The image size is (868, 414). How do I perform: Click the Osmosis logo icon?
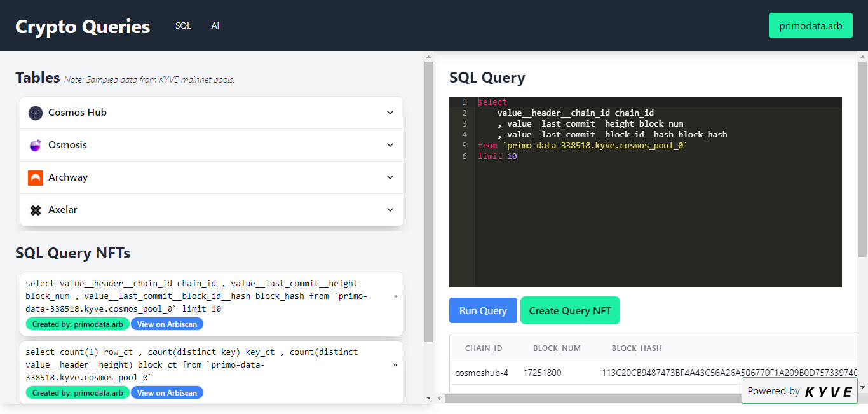36,146
